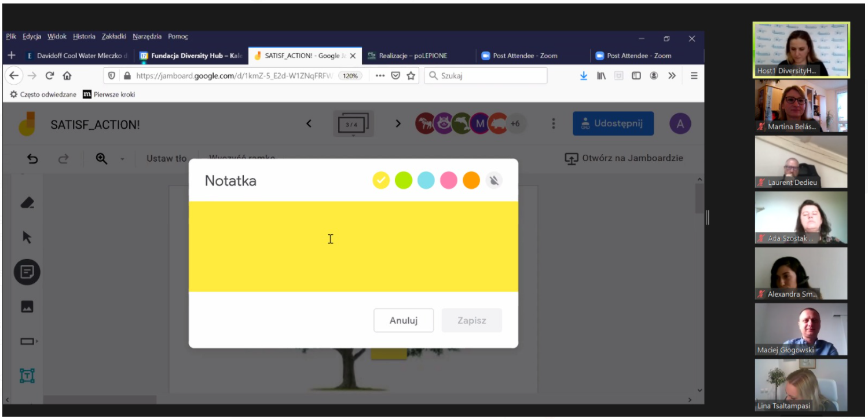This screenshot has height=419, width=868.
Task: Click the Anuluj button
Action: [404, 320]
